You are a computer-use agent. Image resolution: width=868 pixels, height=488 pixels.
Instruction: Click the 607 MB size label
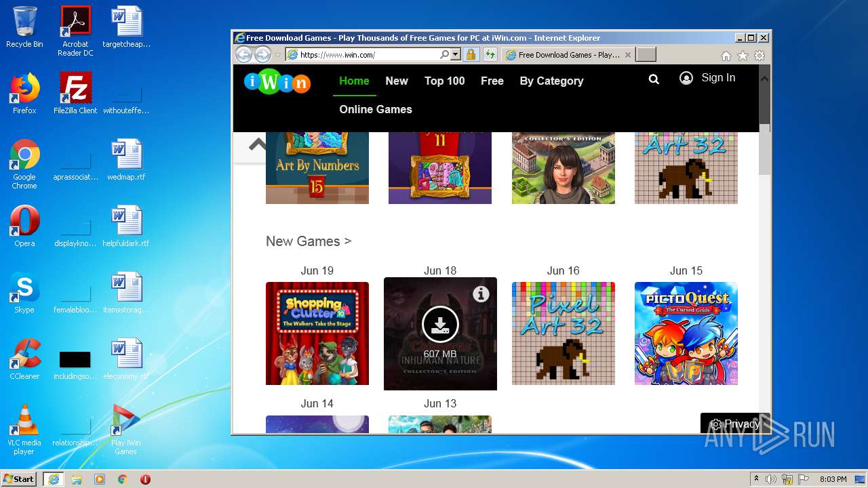(x=440, y=354)
